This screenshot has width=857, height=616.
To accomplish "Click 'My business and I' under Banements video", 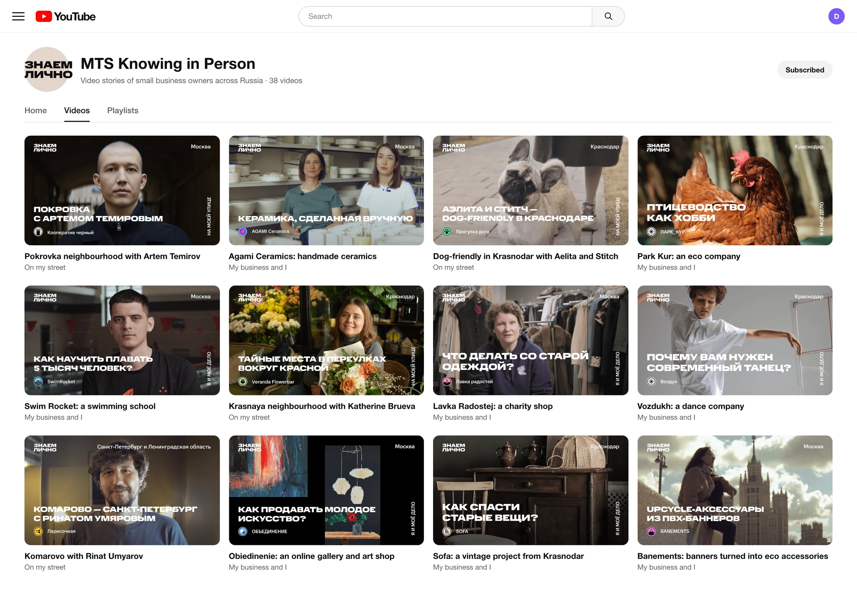I will pos(666,567).
